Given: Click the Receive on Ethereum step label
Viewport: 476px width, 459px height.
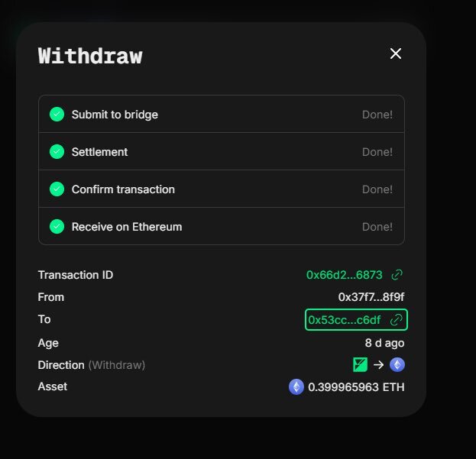Looking at the screenshot, I should (x=127, y=227).
